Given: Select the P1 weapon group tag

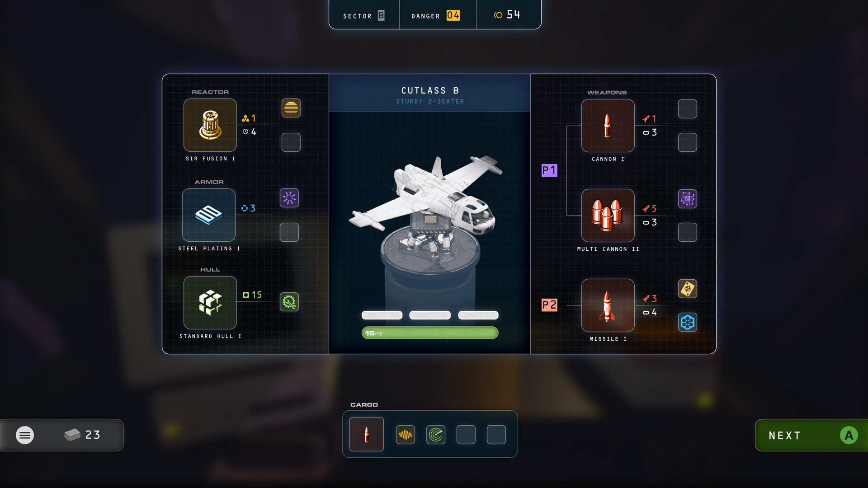Looking at the screenshot, I should point(549,170).
